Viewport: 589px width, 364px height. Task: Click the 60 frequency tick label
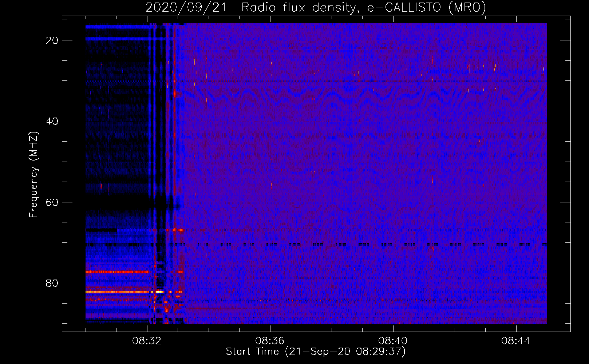tap(52, 202)
